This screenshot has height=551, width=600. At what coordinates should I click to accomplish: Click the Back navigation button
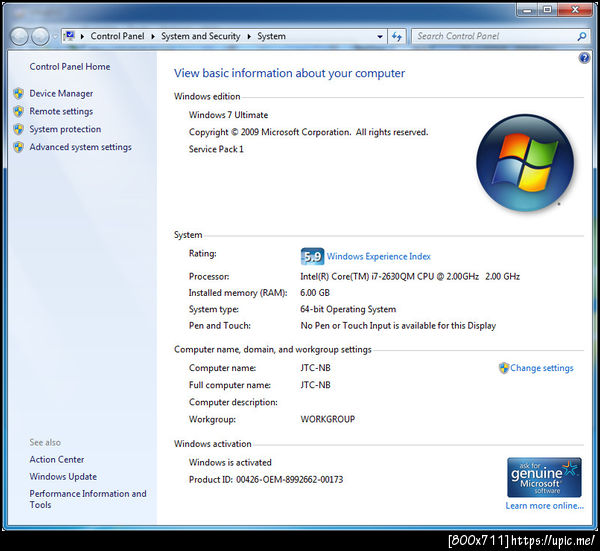pos(19,37)
